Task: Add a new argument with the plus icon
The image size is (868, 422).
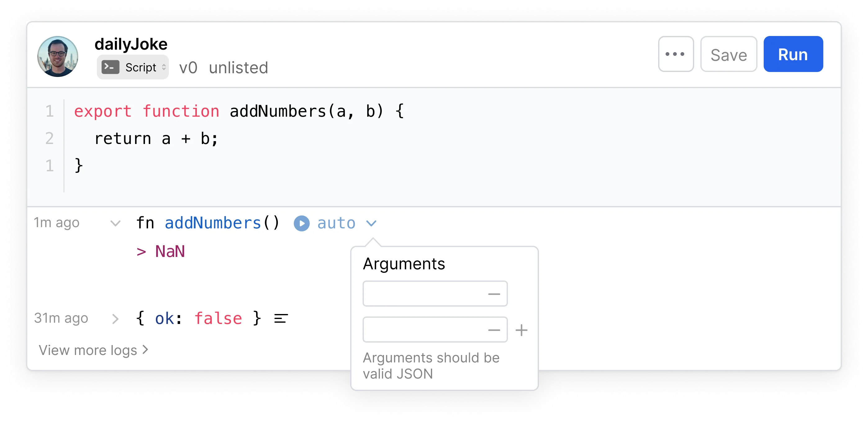Action: 521,331
